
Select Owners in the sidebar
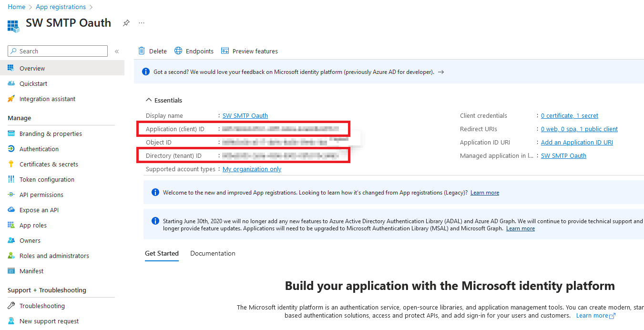pos(31,240)
